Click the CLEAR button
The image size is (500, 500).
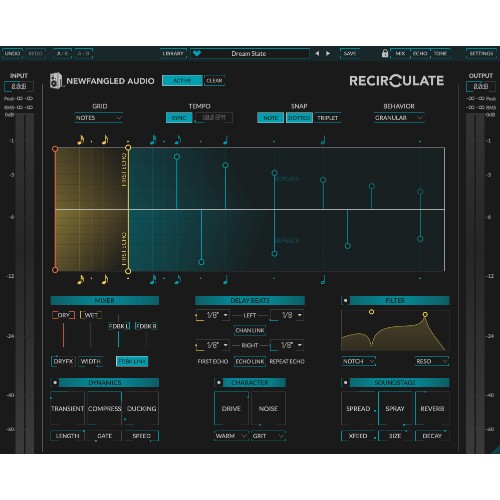pos(214,81)
